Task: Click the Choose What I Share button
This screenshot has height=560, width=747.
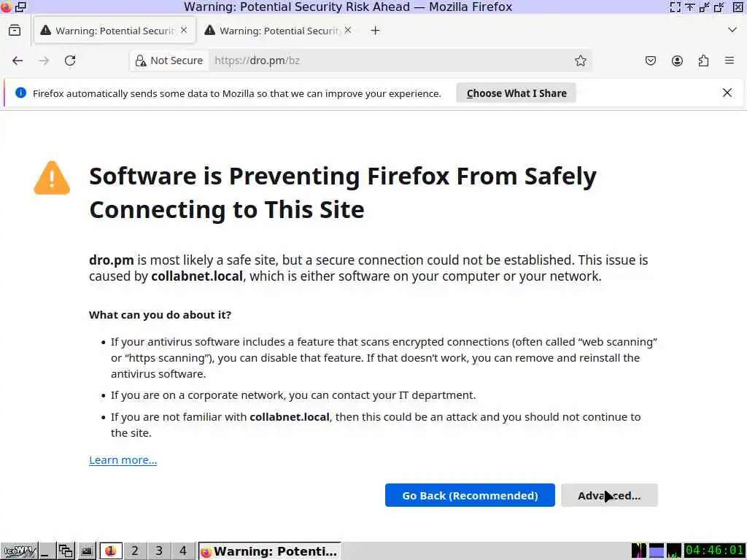Action: pos(516,93)
